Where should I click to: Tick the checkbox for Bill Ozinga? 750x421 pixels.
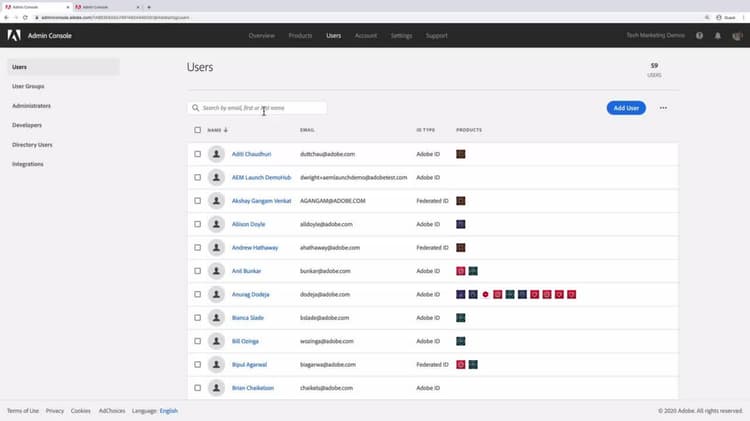click(198, 341)
